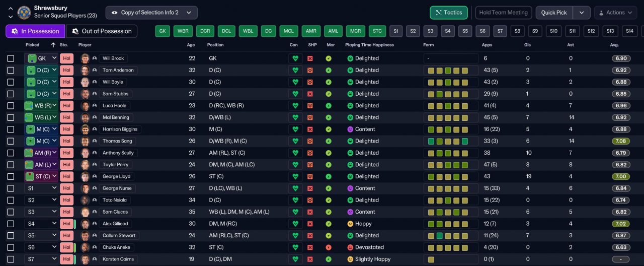Open the Tactics button
This screenshot has width=644, height=266.
(449, 13)
